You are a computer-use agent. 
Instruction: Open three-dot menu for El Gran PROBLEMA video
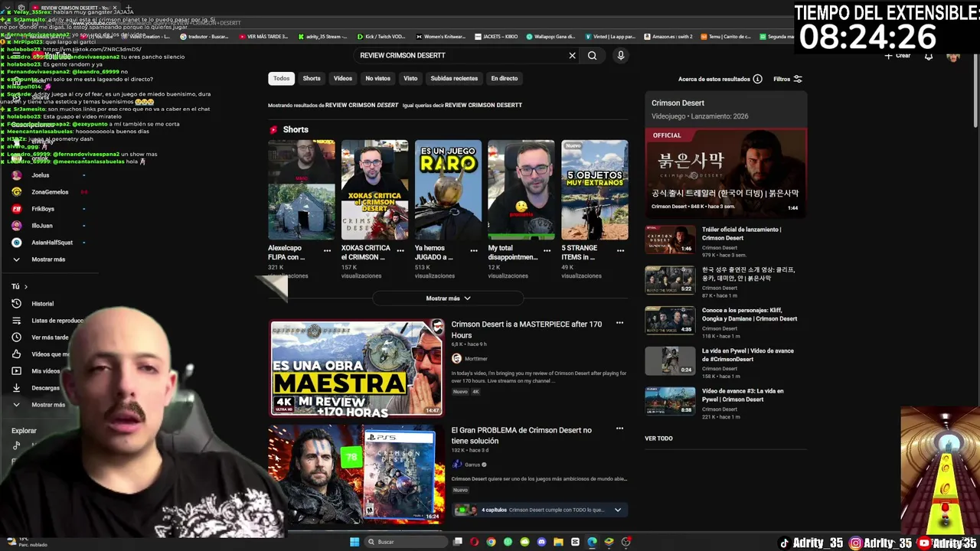(619, 429)
